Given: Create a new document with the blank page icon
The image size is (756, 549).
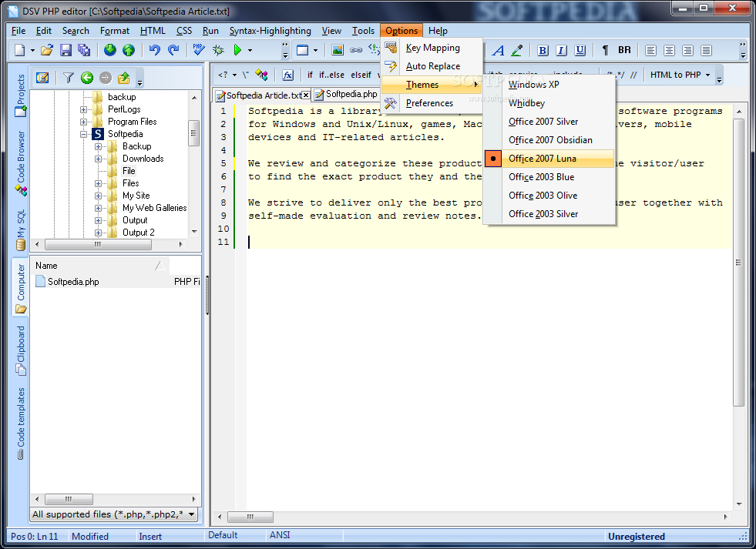Looking at the screenshot, I should point(20,50).
